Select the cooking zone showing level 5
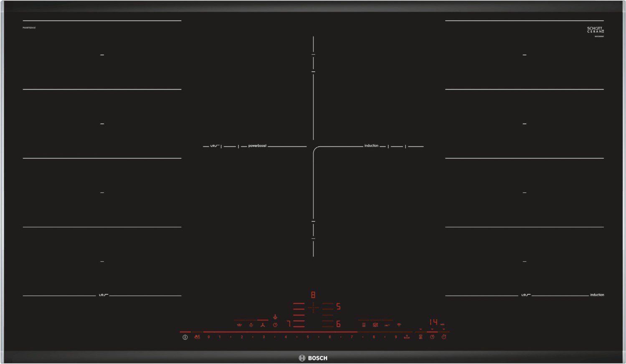626x364 pixels. [x=338, y=306]
